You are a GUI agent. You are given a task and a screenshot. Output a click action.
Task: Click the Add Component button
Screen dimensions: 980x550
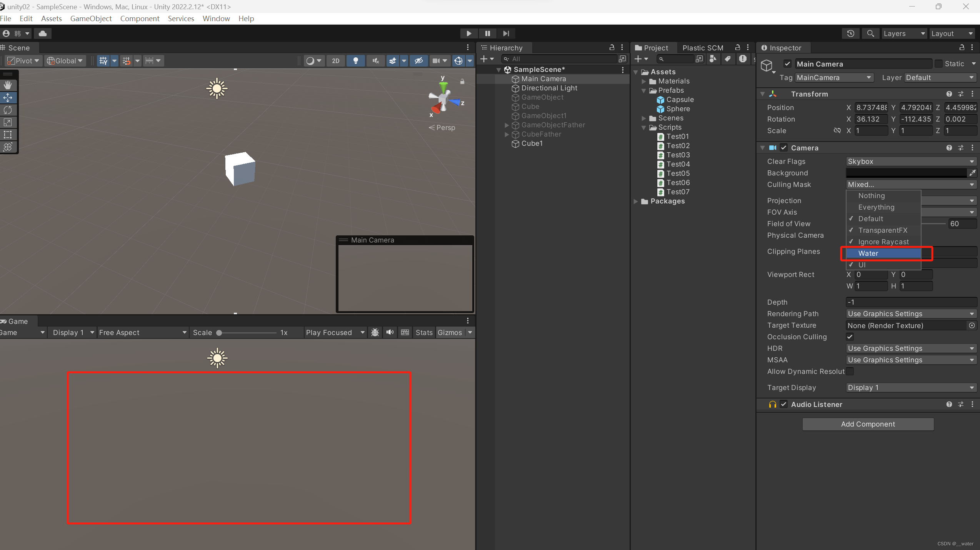click(x=868, y=424)
